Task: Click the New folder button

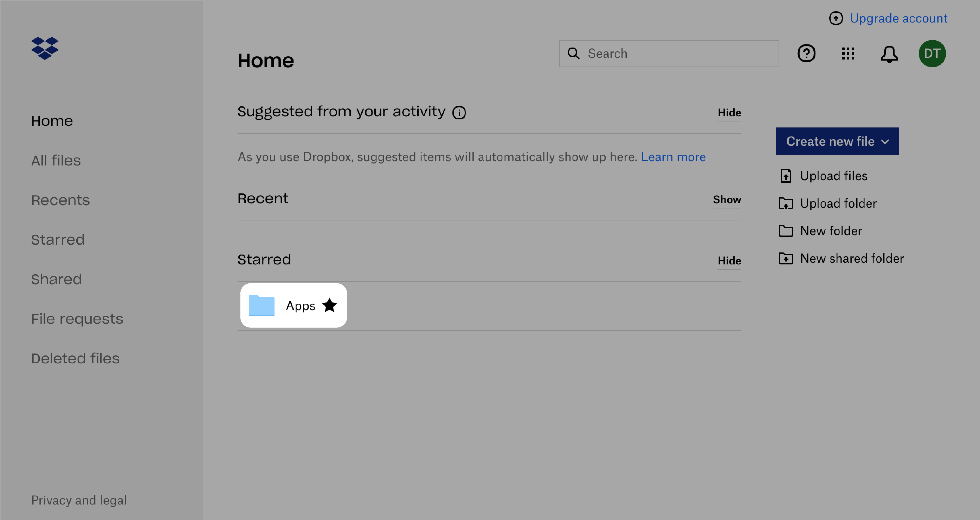Action: (x=830, y=230)
